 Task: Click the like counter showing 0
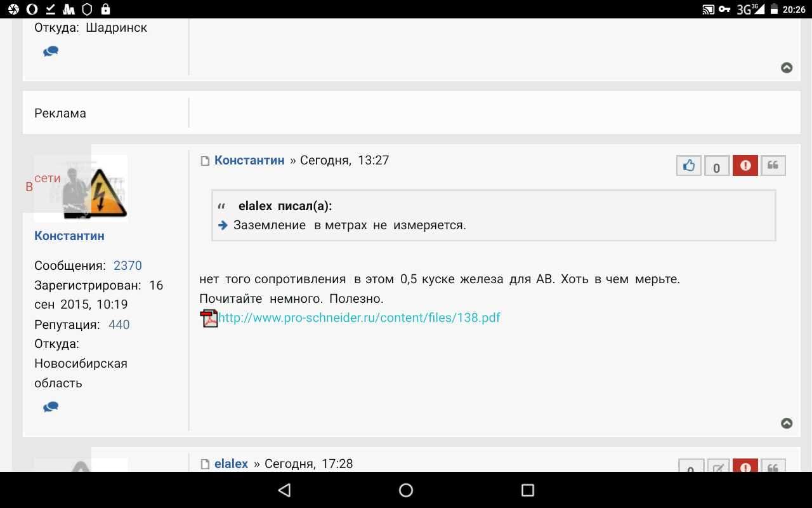717,167
